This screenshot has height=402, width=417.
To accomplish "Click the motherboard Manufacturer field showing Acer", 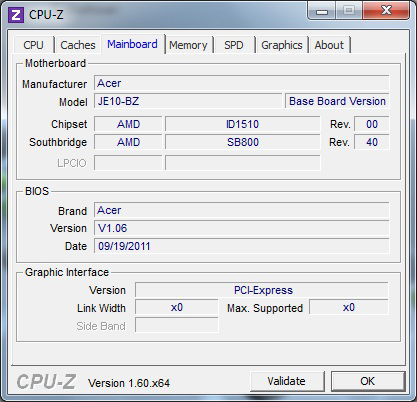I will pyautogui.click(x=242, y=83).
